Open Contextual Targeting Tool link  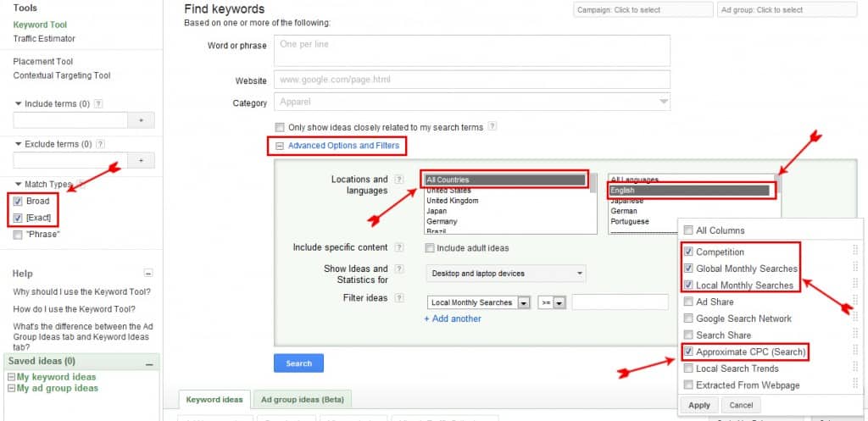[x=62, y=75]
